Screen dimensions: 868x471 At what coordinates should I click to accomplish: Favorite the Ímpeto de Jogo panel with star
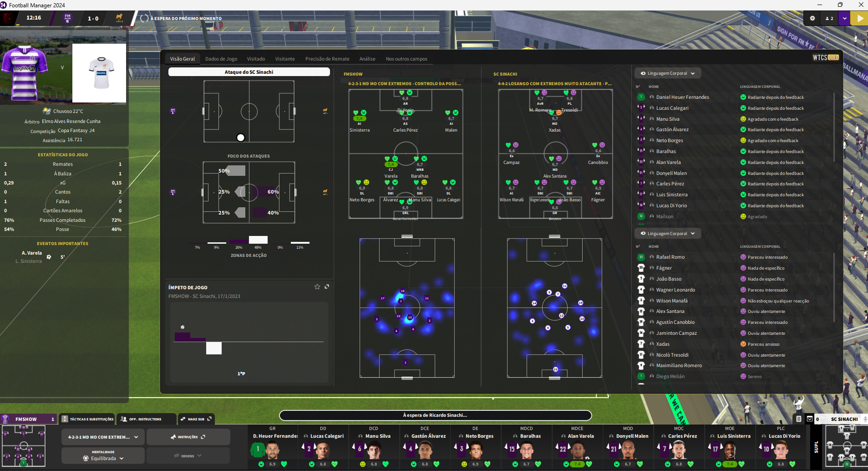317,287
